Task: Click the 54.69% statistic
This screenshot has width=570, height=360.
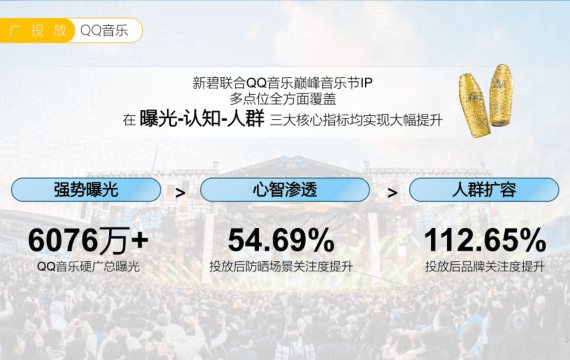Action: pos(281,240)
